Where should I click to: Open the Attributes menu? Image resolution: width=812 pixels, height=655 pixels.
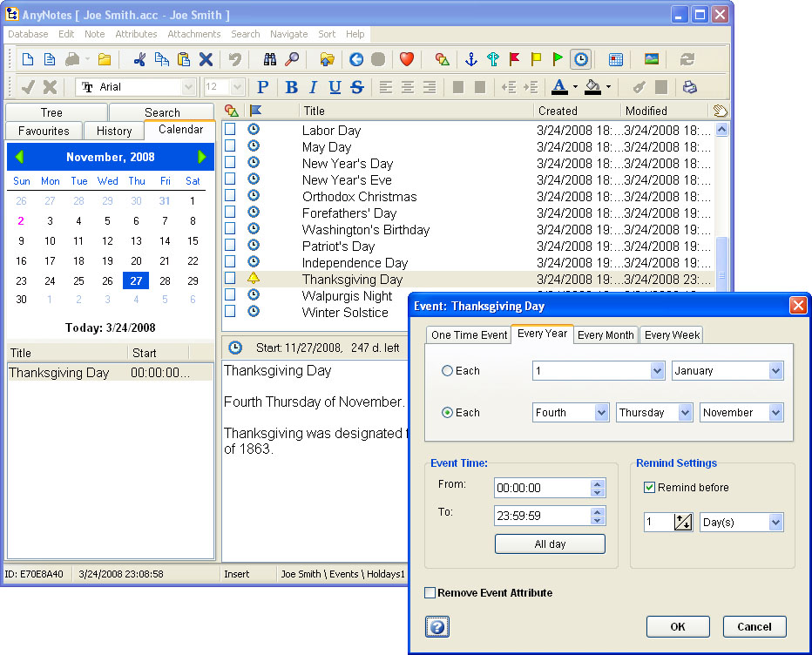click(136, 34)
